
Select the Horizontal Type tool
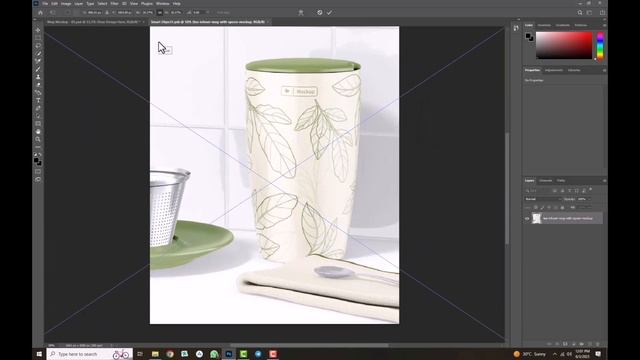pyautogui.click(x=38, y=100)
